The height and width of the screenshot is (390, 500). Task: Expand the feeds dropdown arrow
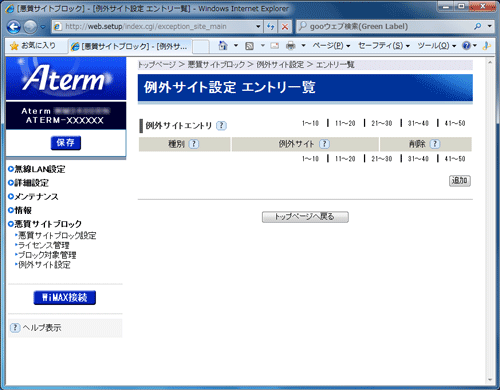click(263, 45)
